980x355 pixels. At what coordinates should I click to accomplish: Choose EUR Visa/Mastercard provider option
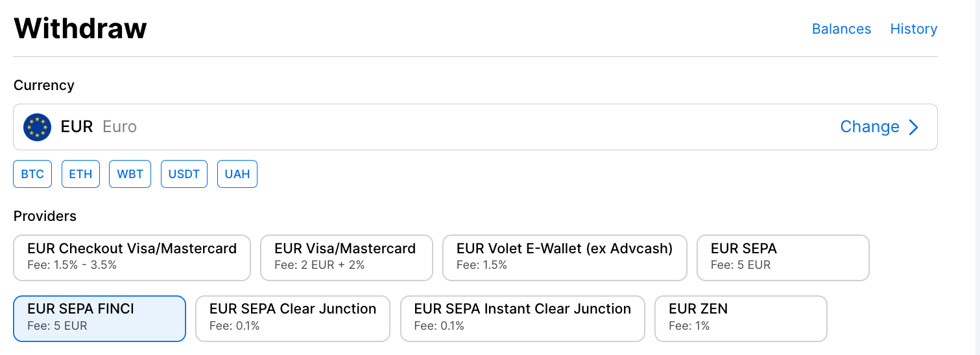(346, 257)
